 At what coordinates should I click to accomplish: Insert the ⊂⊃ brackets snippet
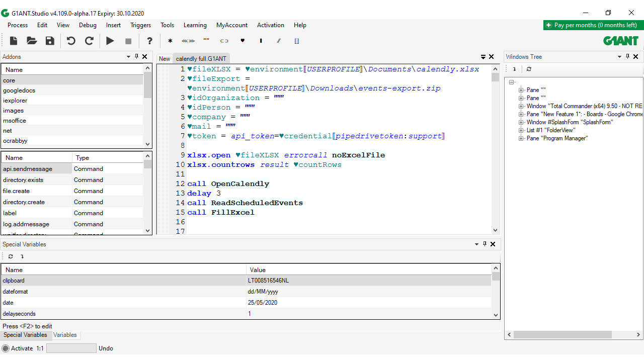pyautogui.click(x=224, y=41)
